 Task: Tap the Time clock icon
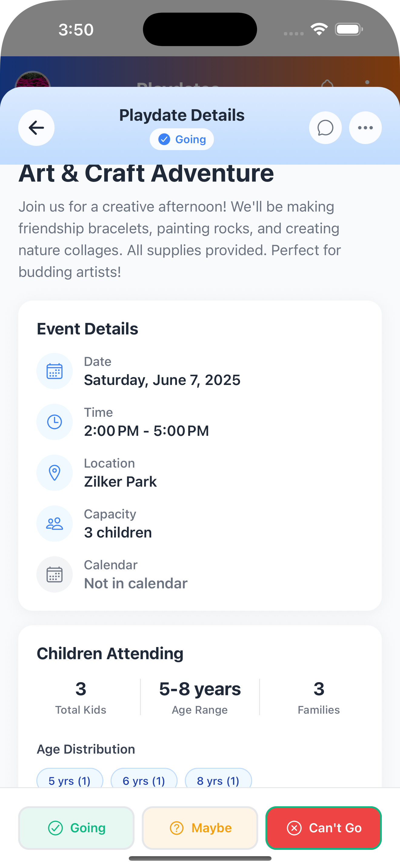coord(55,422)
